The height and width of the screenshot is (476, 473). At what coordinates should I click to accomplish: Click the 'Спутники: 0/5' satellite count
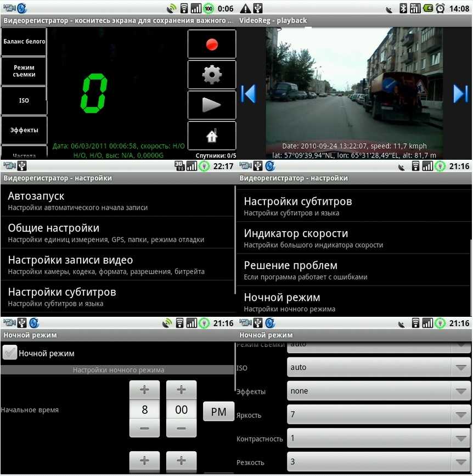pyautogui.click(x=216, y=156)
